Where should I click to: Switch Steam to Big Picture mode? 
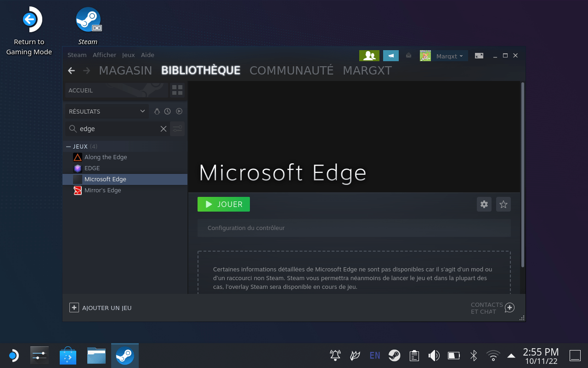tap(479, 56)
